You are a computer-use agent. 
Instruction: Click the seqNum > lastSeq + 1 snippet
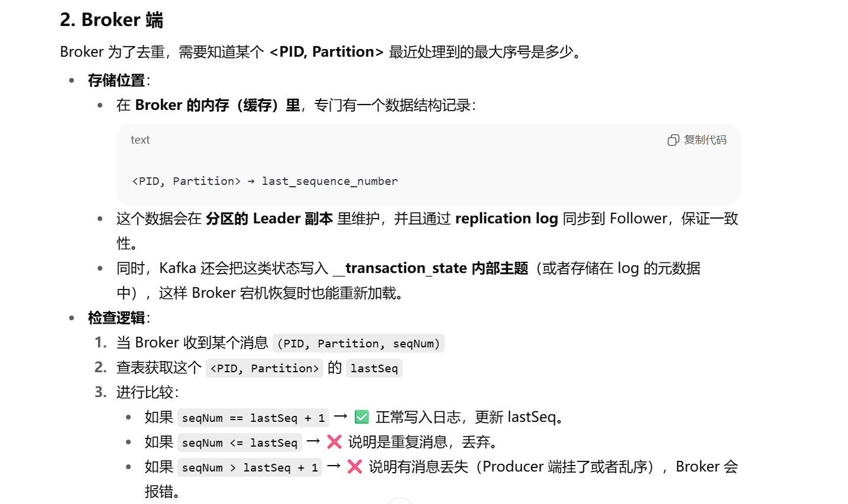pos(250,467)
